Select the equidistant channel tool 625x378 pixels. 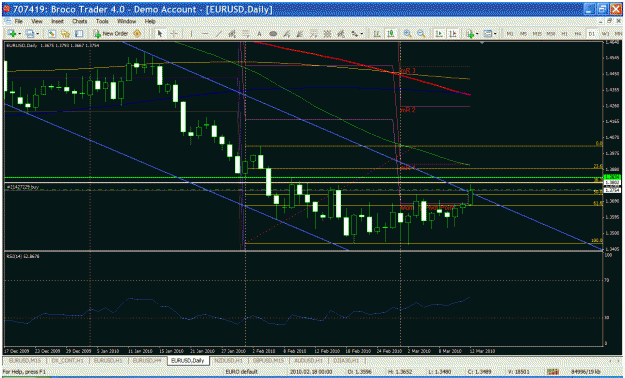(x=232, y=34)
